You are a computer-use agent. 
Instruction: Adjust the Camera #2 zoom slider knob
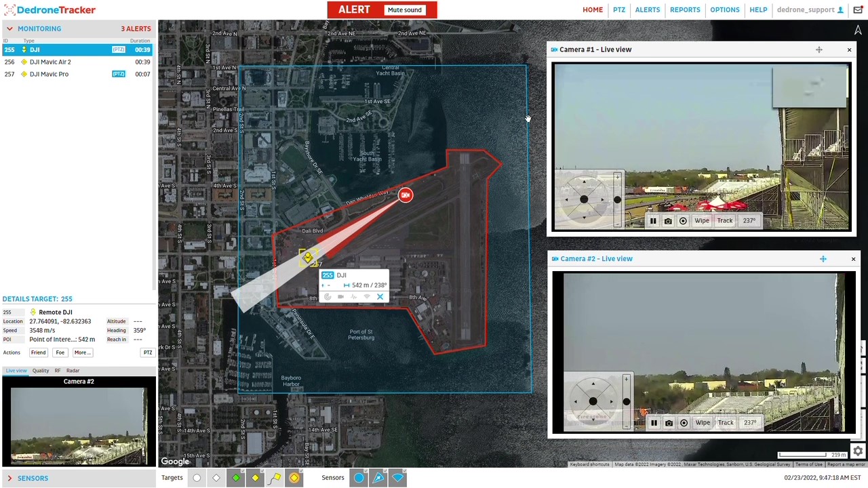pos(626,402)
